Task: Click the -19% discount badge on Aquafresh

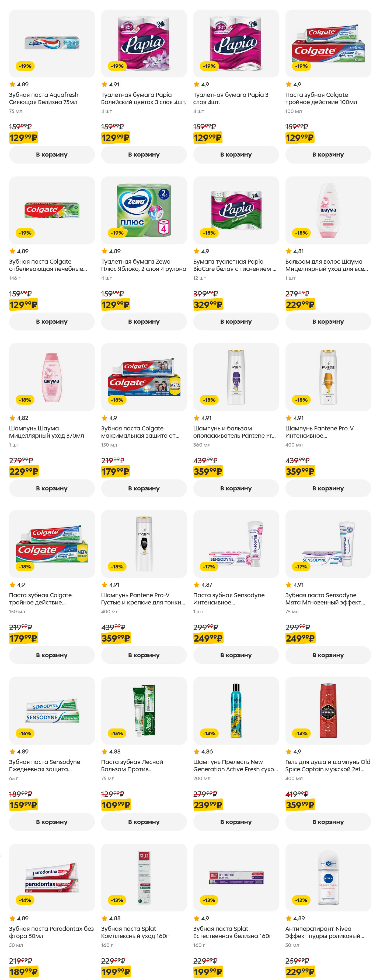Action: [x=25, y=66]
